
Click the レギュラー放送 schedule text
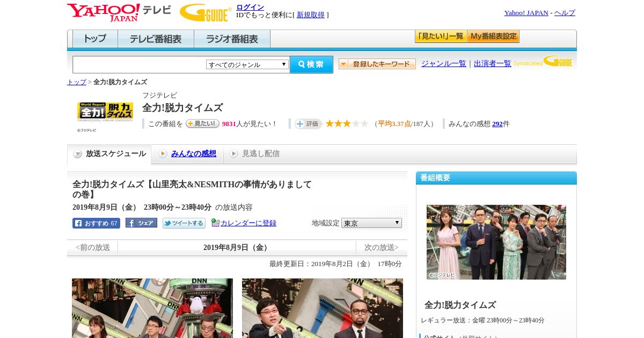[x=482, y=320]
